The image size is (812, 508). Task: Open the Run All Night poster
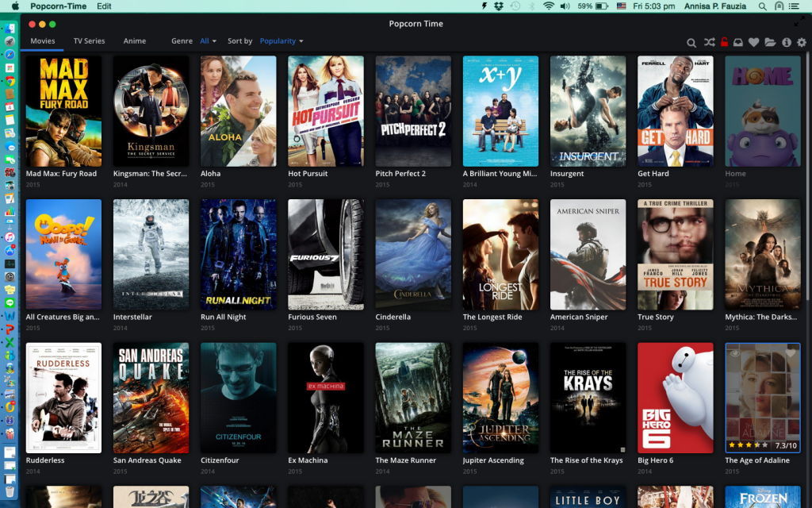pos(238,255)
